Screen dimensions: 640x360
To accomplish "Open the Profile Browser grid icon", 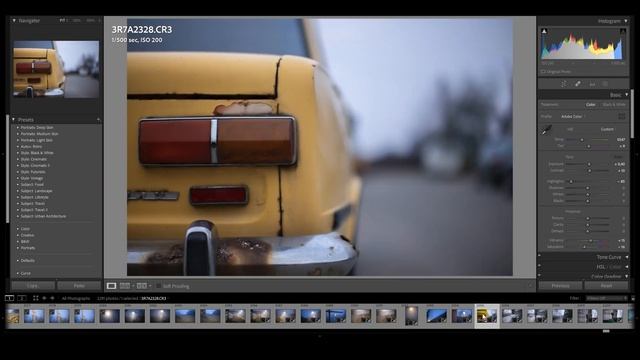I will pyautogui.click(x=622, y=116).
